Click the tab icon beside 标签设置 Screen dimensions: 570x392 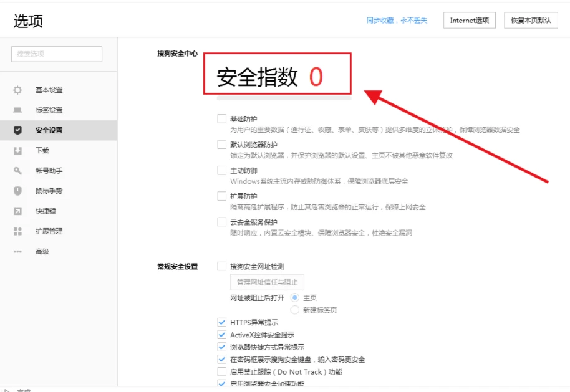(17, 110)
